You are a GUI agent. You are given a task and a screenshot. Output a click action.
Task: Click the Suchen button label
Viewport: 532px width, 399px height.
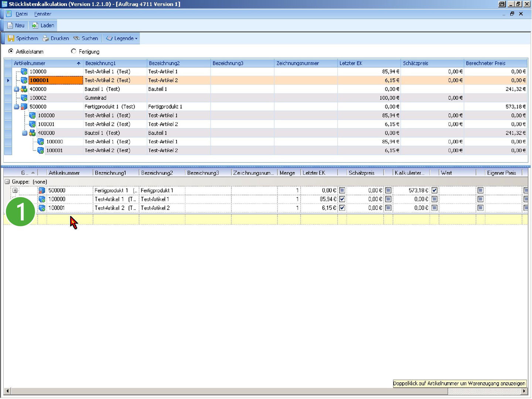(90, 38)
